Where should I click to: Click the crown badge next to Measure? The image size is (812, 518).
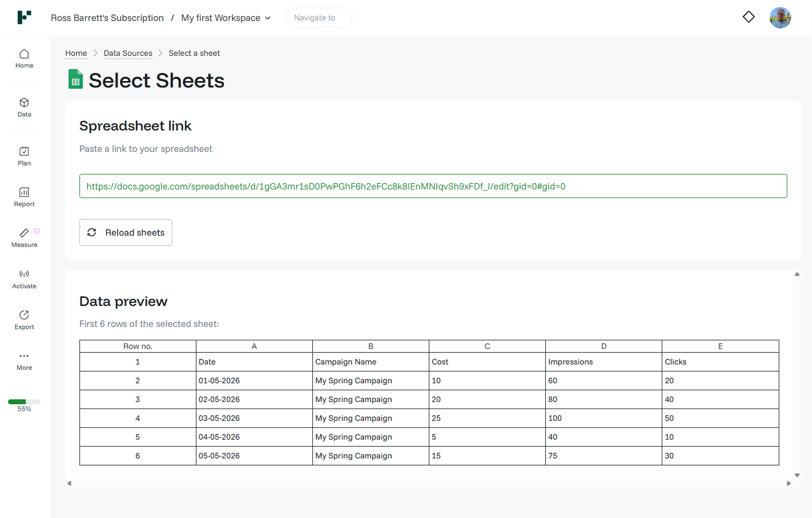36,231
